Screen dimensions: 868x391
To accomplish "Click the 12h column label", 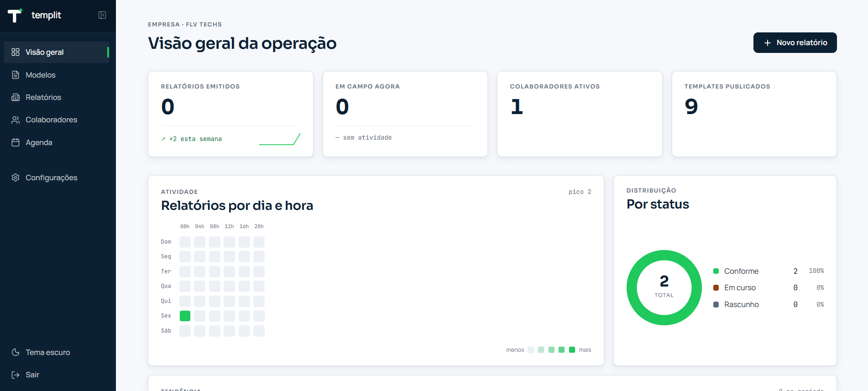I will (x=229, y=226).
